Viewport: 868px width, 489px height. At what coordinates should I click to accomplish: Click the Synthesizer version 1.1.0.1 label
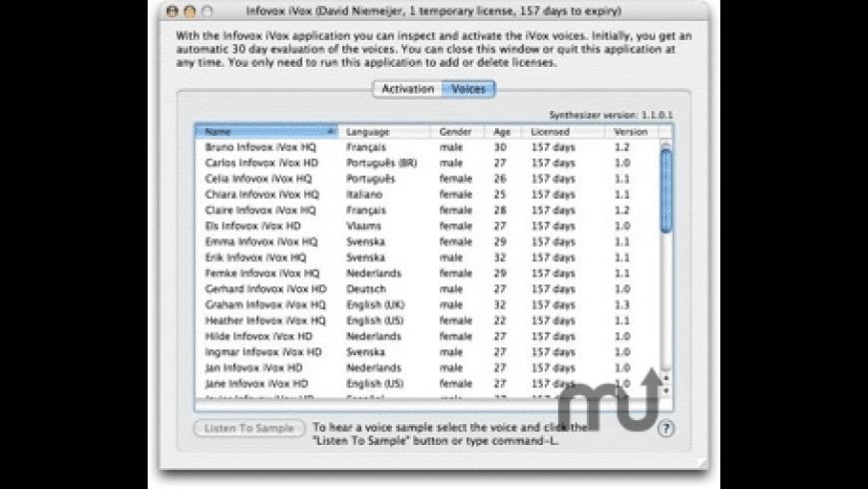(612, 115)
